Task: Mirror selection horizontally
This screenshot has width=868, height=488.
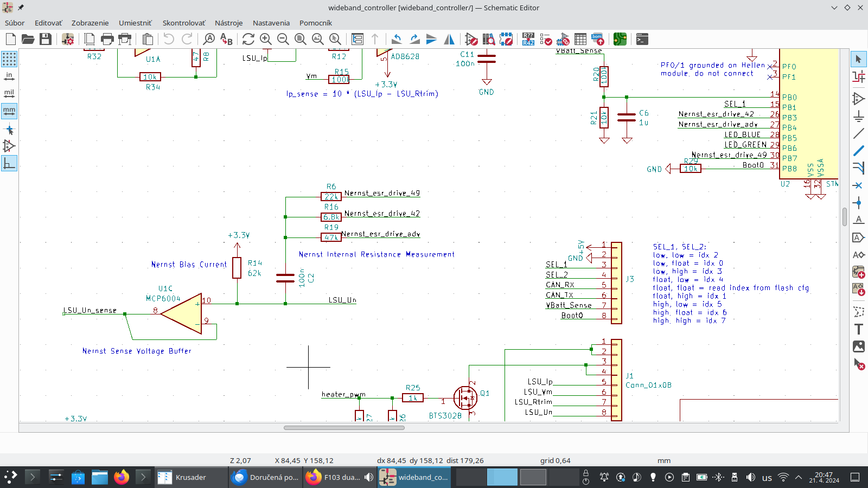Action: pyautogui.click(x=449, y=39)
